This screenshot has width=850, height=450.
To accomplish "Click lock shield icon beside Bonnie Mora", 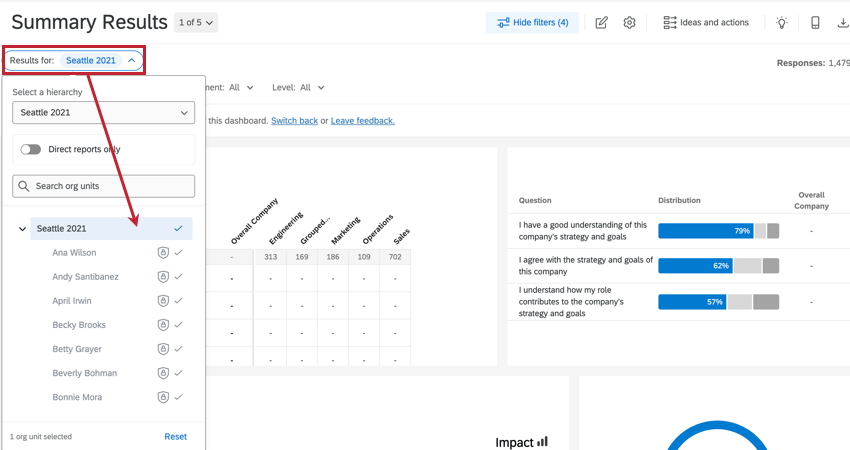I will (x=163, y=397).
